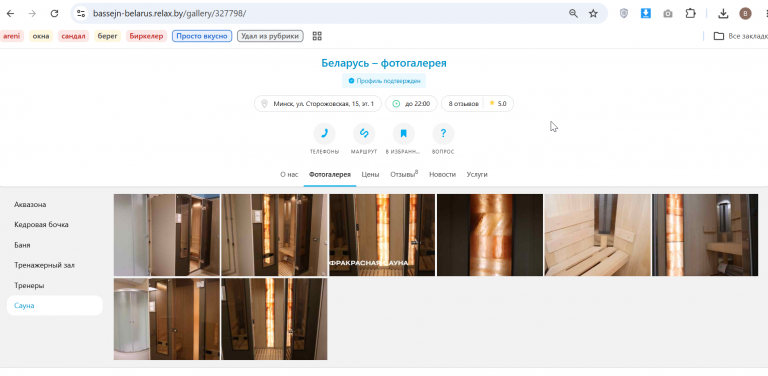Open the bookmarks grid apps icon

tap(317, 36)
